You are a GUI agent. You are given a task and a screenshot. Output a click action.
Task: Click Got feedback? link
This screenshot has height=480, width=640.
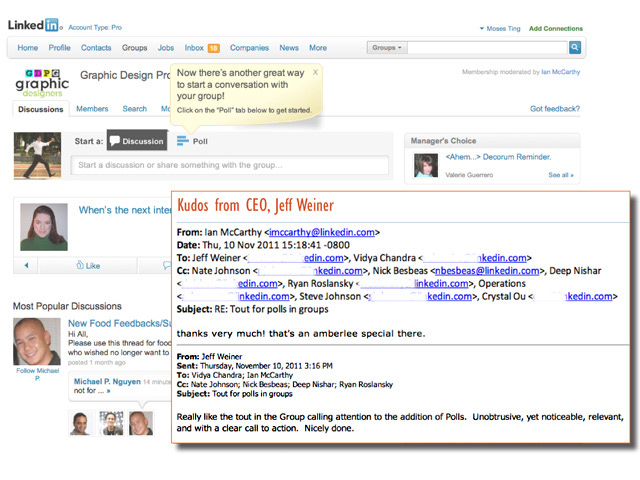555,109
